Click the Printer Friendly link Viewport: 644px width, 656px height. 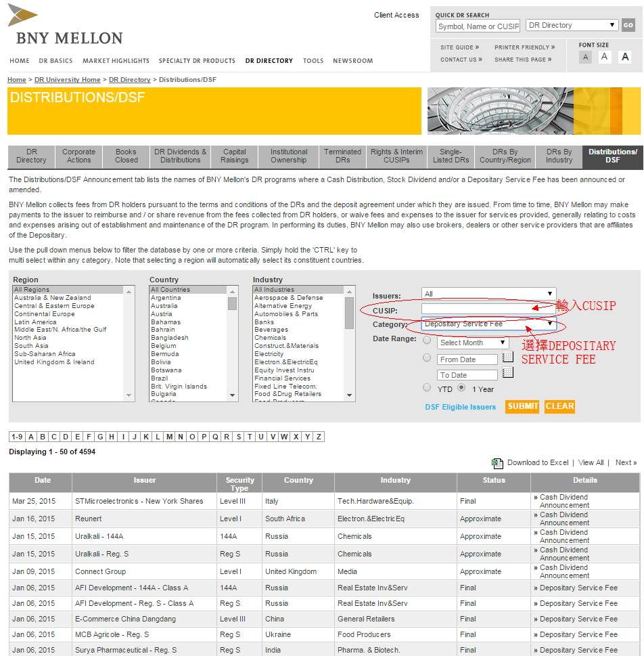coord(525,47)
